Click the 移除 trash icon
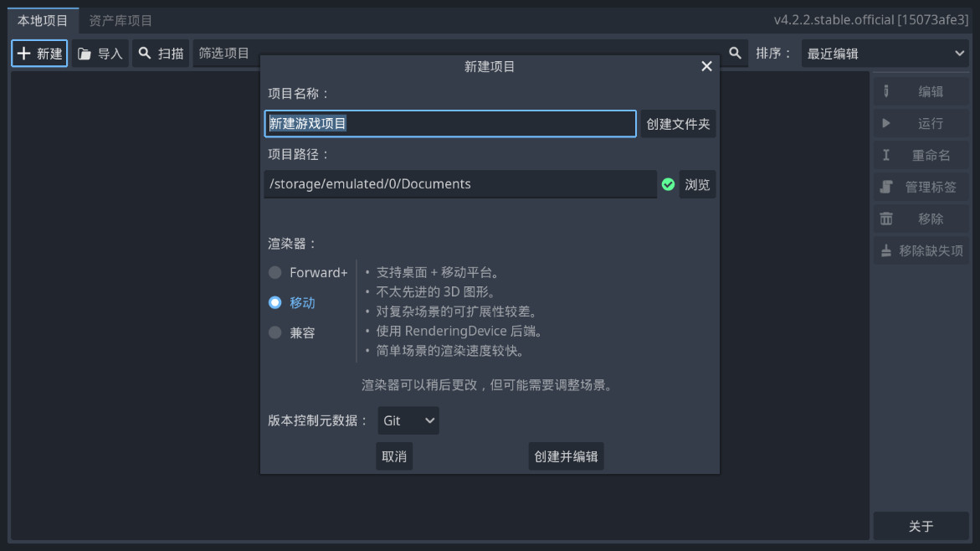Image resolution: width=980 pixels, height=551 pixels. click(x=886, y=219)
